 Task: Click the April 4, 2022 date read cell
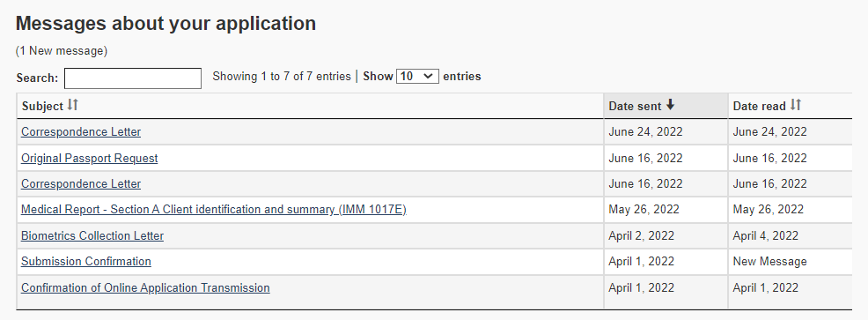tap(791, 235)
